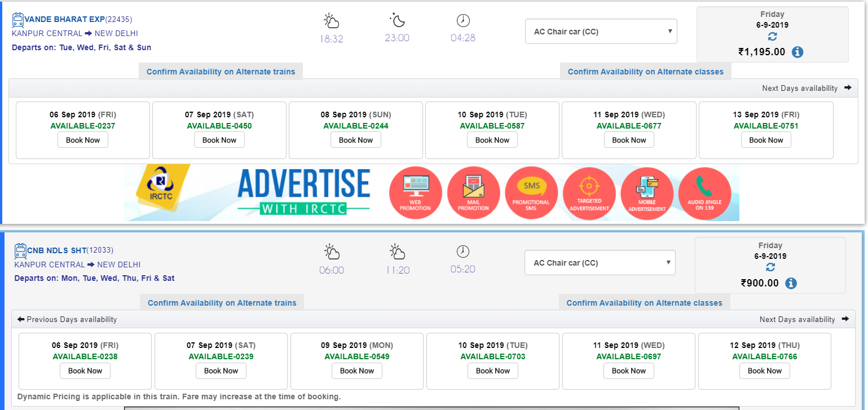
Task: Click the fare info icon beside ₹900.00
Action: (791, 283)
